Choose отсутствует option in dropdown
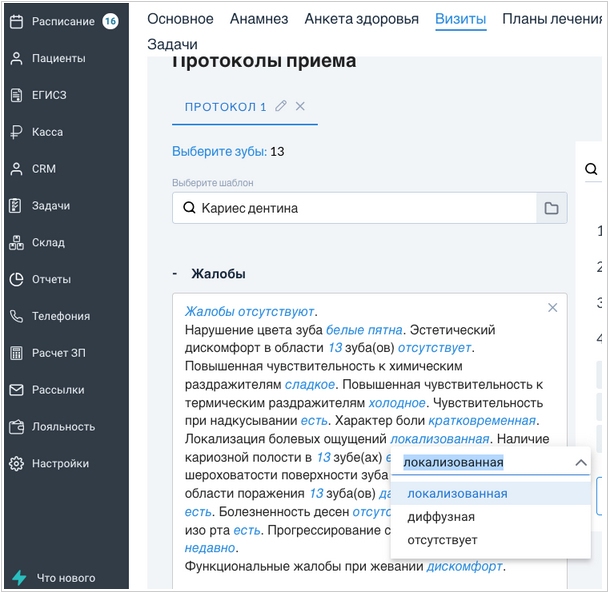608x592 pixels. tap(442, 540)
